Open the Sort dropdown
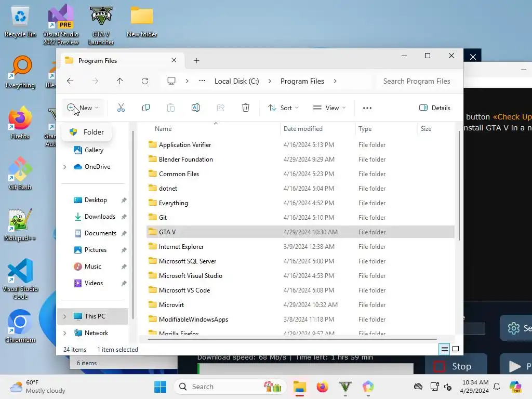This screenshot has width=532, height=399. tap(283, 108)
